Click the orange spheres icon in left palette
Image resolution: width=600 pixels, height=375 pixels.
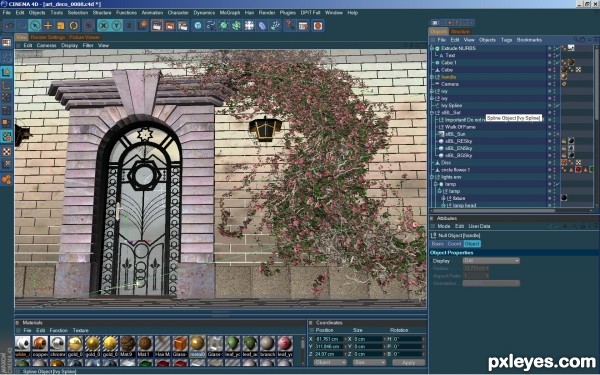7,179
